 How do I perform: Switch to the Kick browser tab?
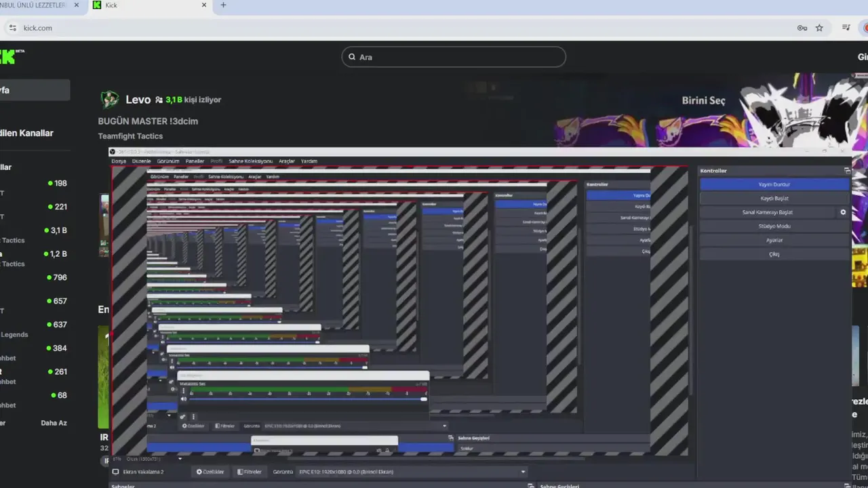tap(149, 5)
